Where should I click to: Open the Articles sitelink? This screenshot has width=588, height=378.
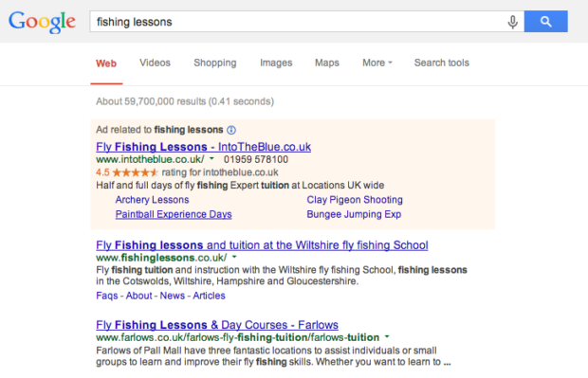click(x=209, y=296)
